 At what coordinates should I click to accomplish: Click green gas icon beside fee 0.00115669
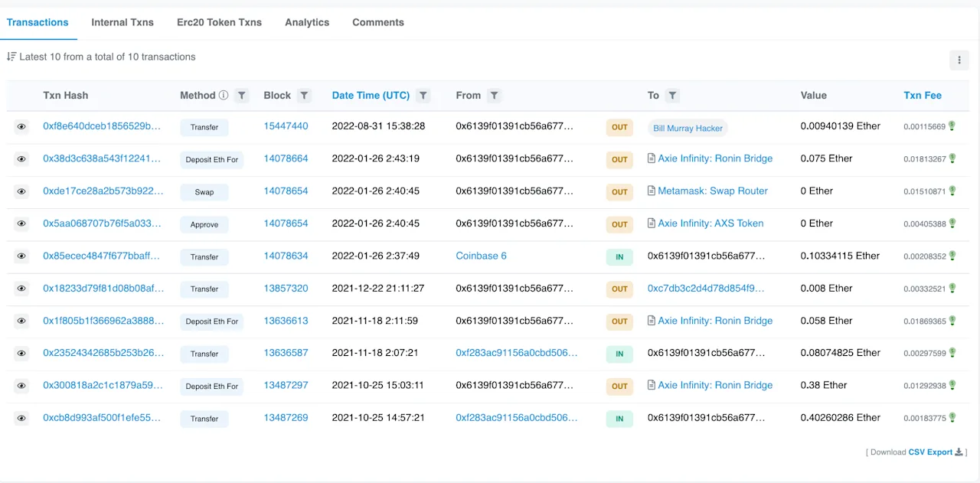click(952, 126)
